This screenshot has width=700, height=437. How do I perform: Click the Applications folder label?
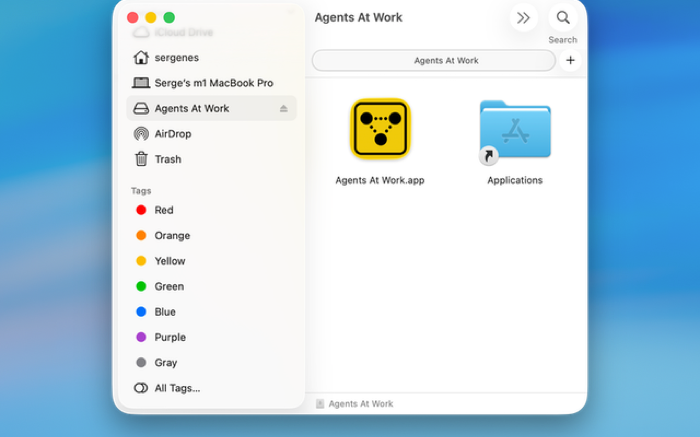tap(515, 180)
